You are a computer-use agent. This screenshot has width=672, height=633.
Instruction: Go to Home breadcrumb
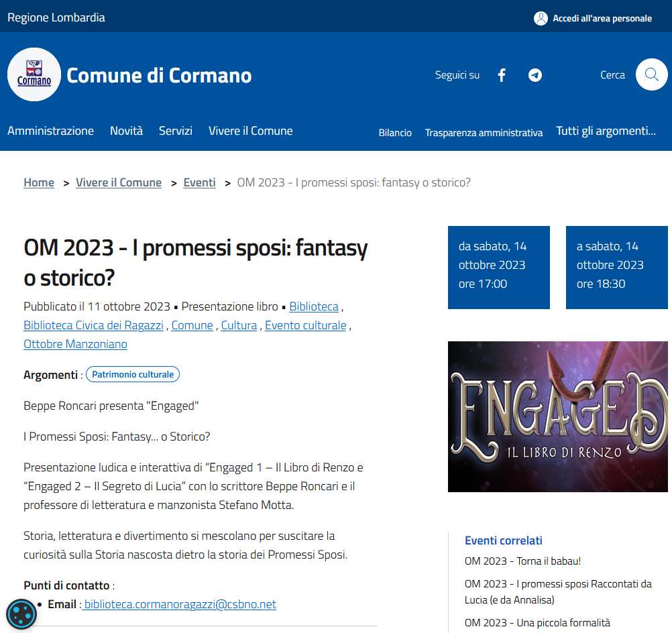click(39, 182)
